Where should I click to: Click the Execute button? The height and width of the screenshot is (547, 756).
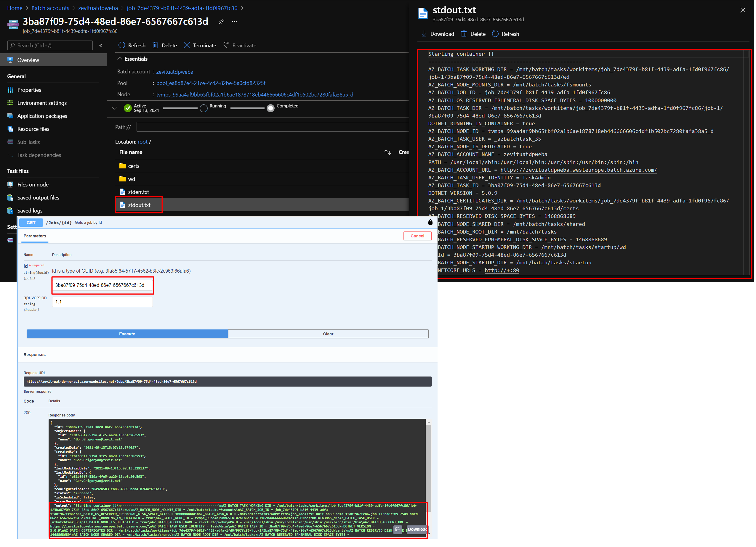tap(127, 334)
